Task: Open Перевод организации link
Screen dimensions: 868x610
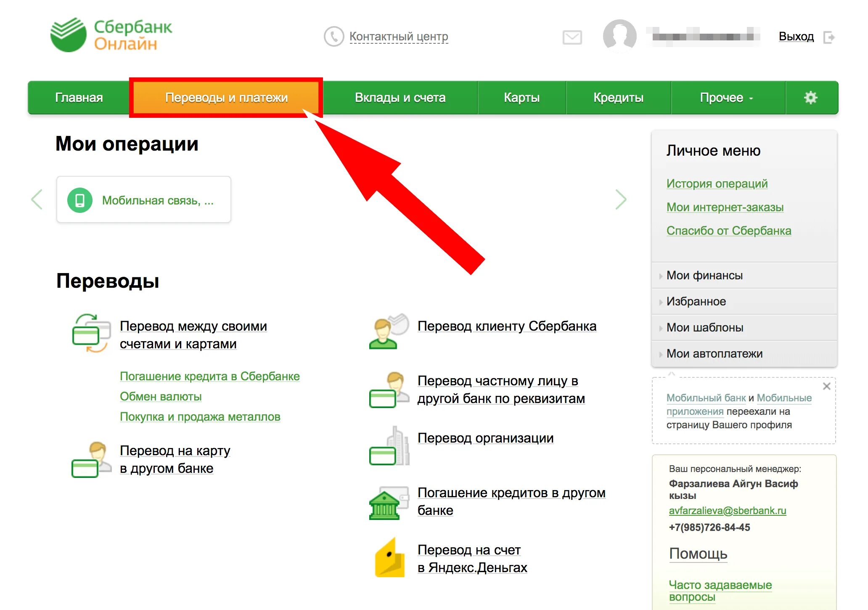Action: point(485,438)
